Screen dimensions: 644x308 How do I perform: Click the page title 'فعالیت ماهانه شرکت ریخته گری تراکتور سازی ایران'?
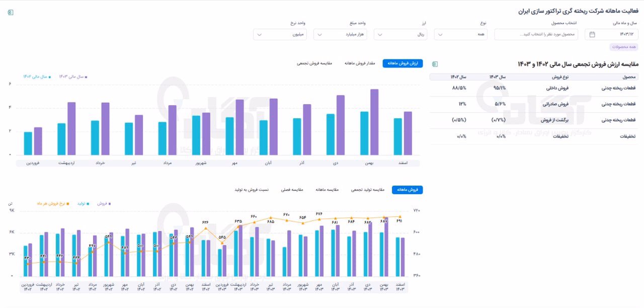pos(578,11)
